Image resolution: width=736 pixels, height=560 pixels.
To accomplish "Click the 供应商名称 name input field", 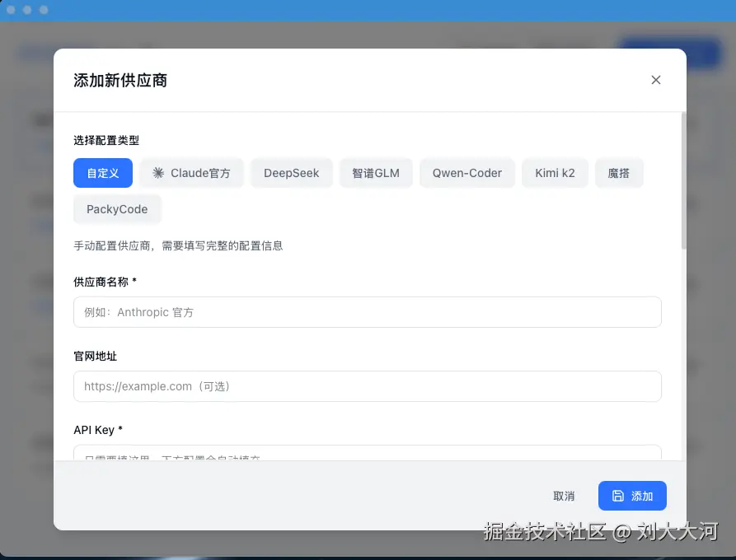I will 367,312.
